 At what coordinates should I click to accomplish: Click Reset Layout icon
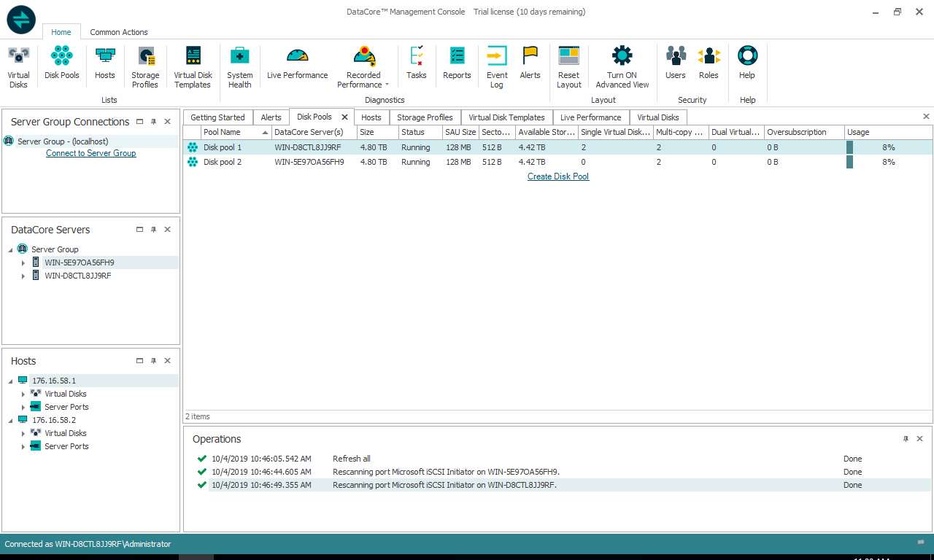pos(568,67)
